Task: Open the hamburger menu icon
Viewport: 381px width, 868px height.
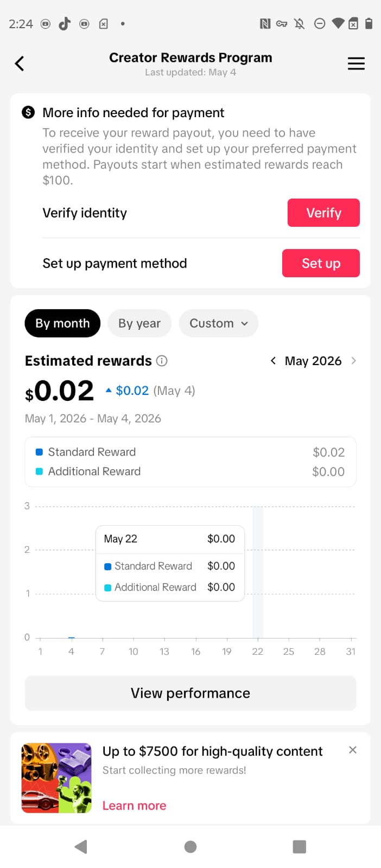Action: pyautogui.click(x=356, y=63)
